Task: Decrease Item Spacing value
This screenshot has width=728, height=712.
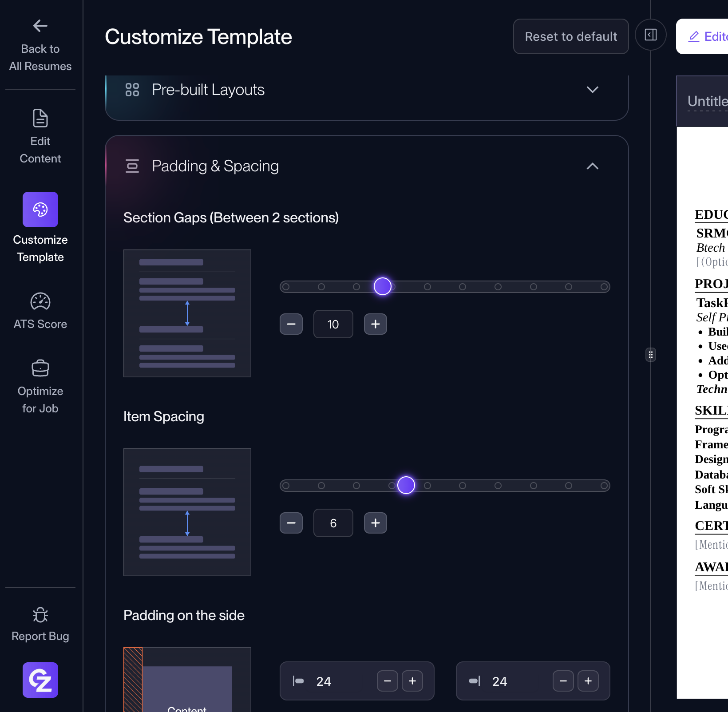Action: (x=291, y=523)
